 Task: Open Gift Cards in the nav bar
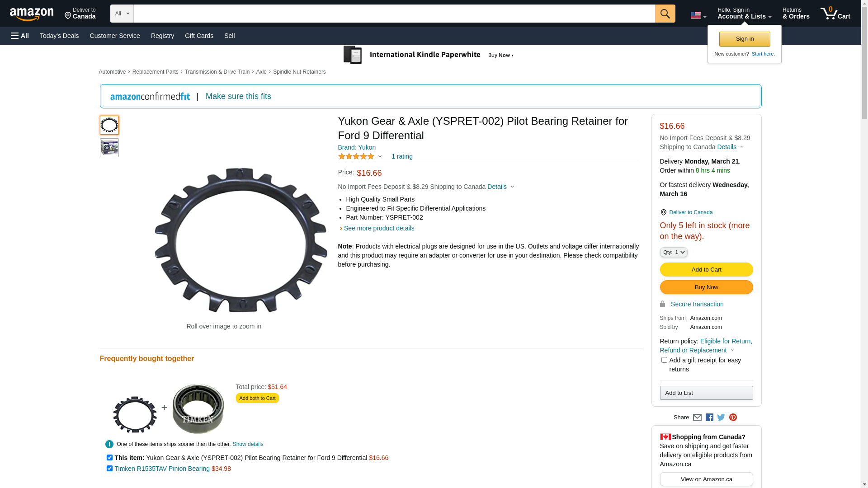tap(199, 36)
